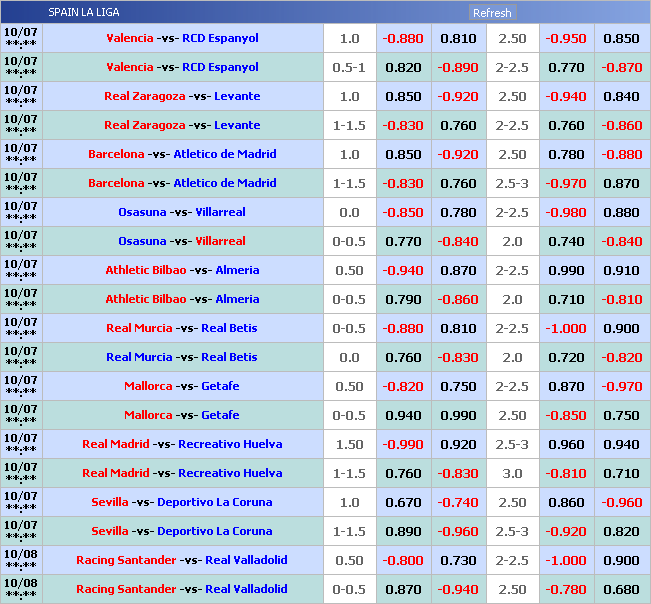
Task: Choose the -0.780 odds for Racing Santander
Action: point(566,589)
